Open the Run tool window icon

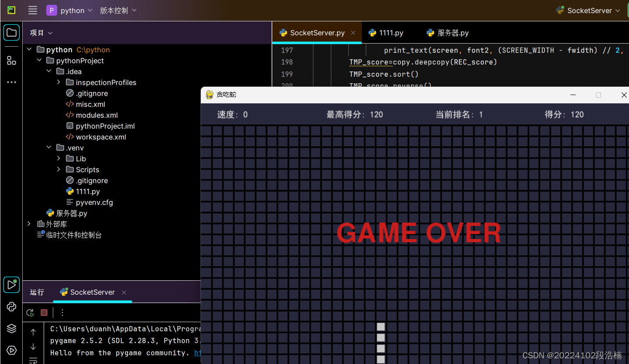(11, 285)
